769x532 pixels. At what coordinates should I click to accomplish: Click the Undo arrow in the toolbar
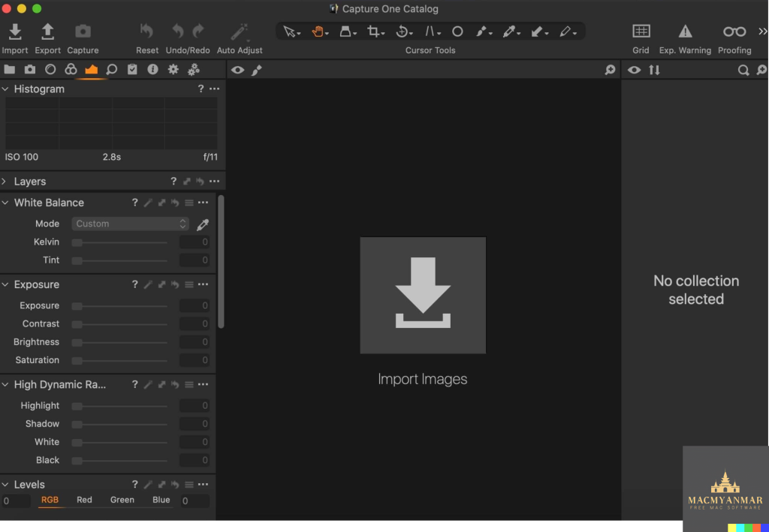(177, 32)
